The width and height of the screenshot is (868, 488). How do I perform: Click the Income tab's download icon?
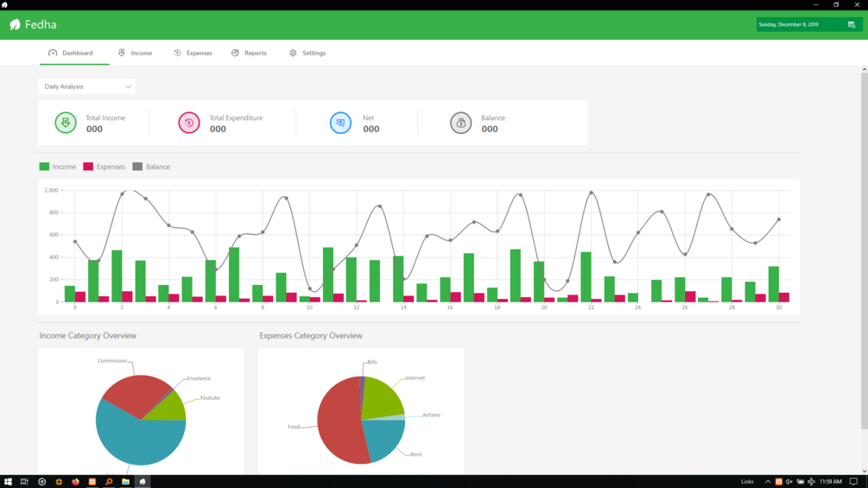(x=121, y=53)
